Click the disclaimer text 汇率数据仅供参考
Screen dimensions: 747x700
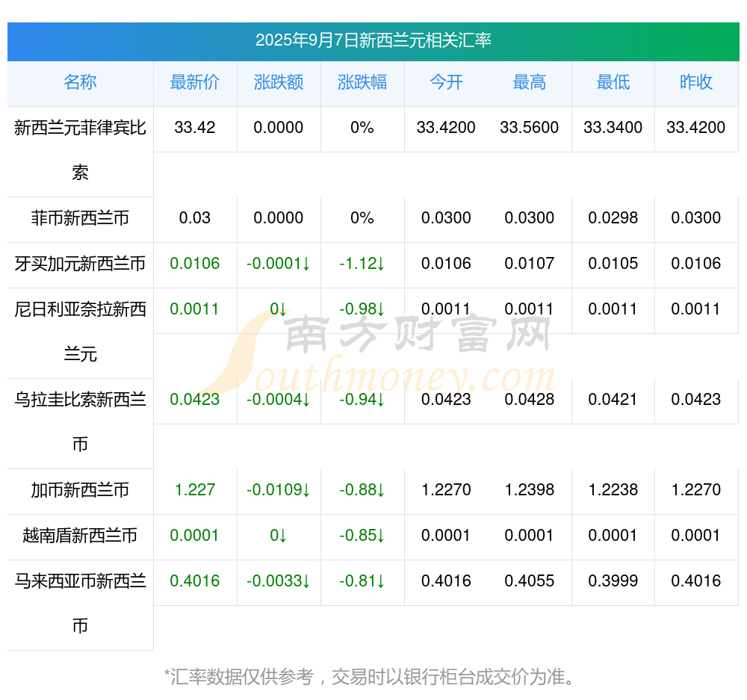pyautogui.click(x=242, y=677)
